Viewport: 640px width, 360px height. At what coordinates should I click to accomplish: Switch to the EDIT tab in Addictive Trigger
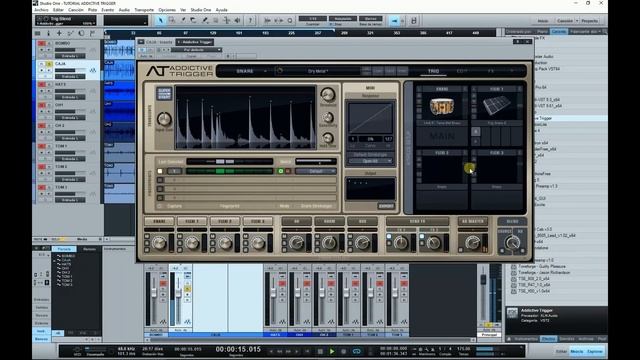coord(462,71)
